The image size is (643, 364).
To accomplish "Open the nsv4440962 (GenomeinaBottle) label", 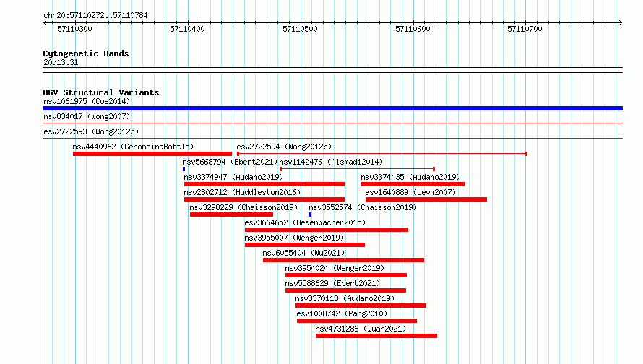I will pos(133,147).
